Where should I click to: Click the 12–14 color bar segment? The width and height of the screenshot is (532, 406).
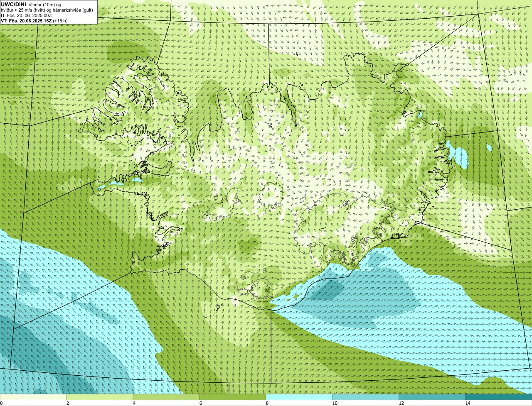click(x=432, y=397)
